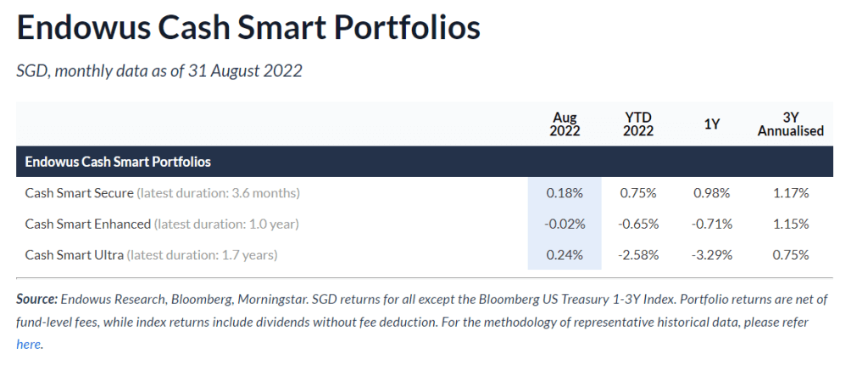Click Cash Smart Enhanced's -0.65% YTD value
This screenshot has width=868, height=376.
point(637,224)
